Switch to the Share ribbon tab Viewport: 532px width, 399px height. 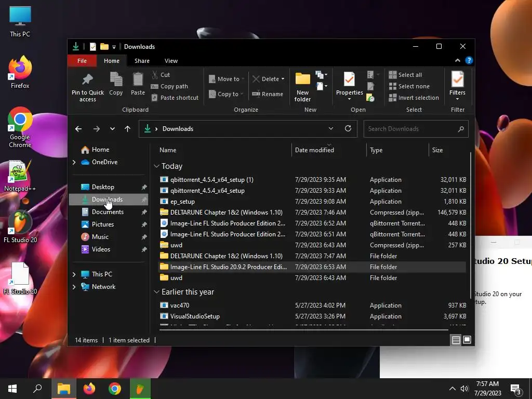(x=142, y=61)
